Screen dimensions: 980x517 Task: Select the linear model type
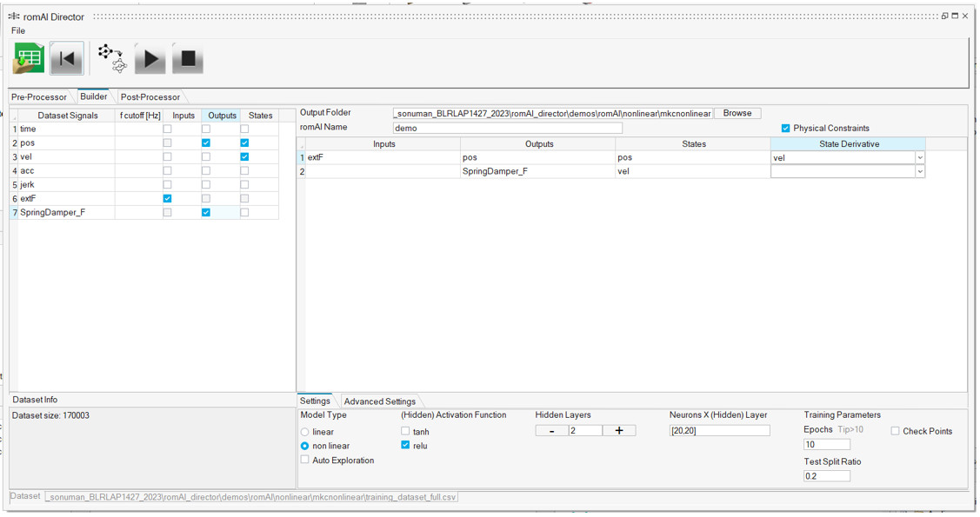click(x=305, y=432)
